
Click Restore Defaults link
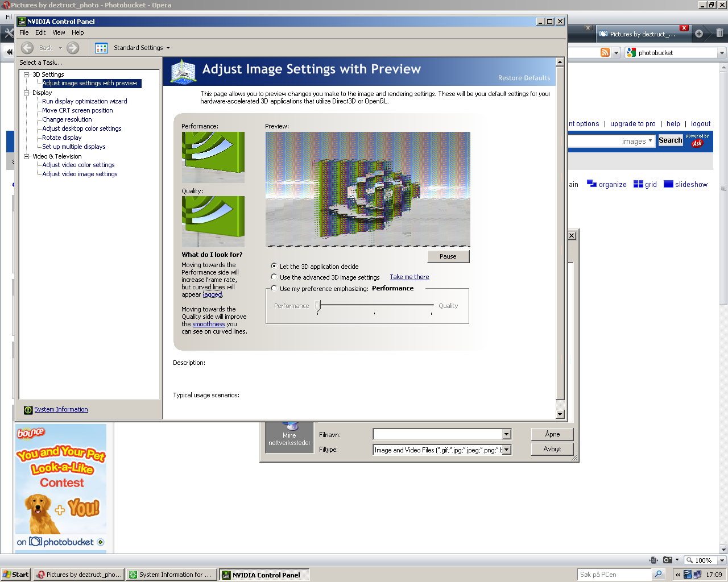click(524, 78)
